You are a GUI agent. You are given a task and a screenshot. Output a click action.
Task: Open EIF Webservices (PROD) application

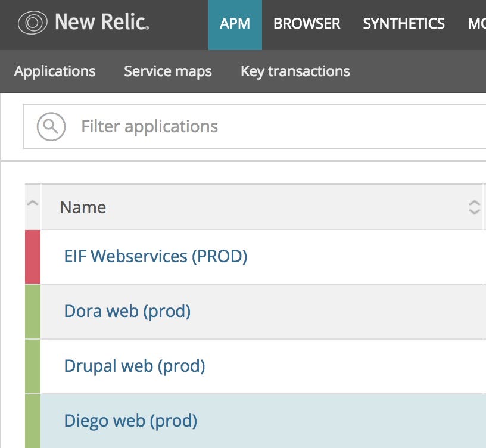(x=155, y=256)
